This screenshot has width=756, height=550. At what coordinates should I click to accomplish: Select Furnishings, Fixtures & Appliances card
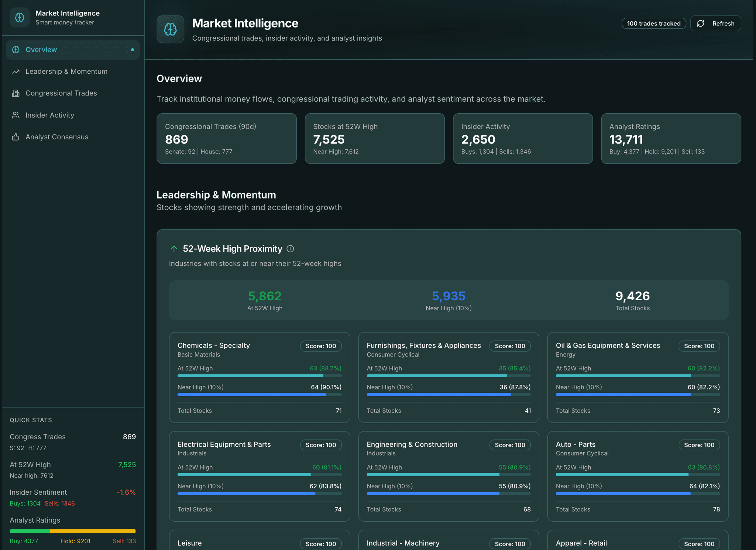(x=449, y=377)
